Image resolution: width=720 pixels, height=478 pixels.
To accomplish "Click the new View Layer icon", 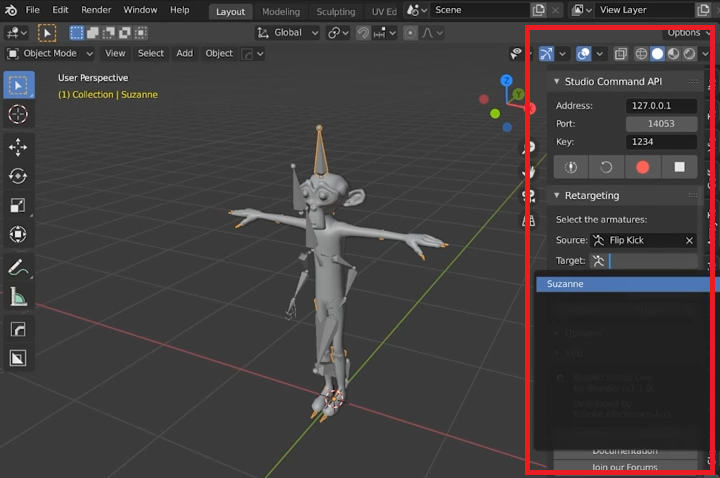I will (703, 10).
